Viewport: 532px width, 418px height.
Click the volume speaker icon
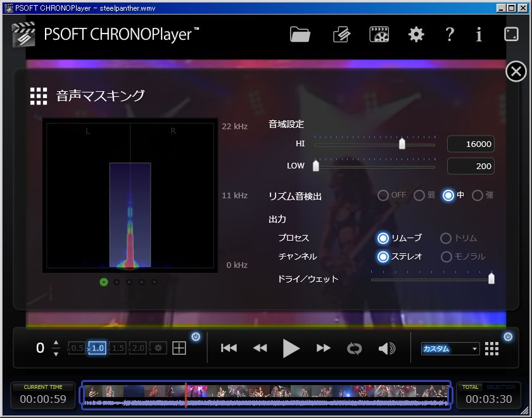coord(387,348)
